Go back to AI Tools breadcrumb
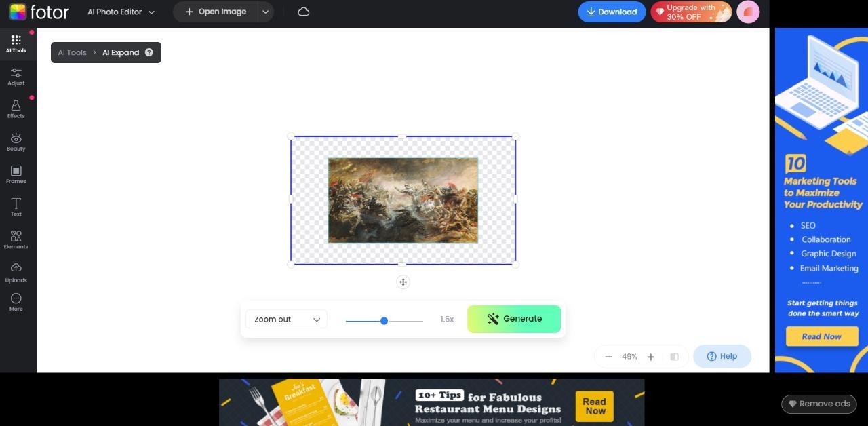Image resolution: width=868 pixels, height=426 pixels. tap(72, 52)
